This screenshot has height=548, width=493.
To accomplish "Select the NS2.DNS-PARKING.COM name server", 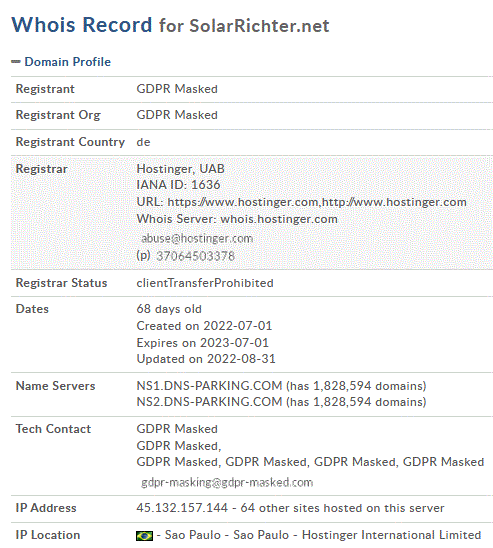I will click(x=209, y=402).
